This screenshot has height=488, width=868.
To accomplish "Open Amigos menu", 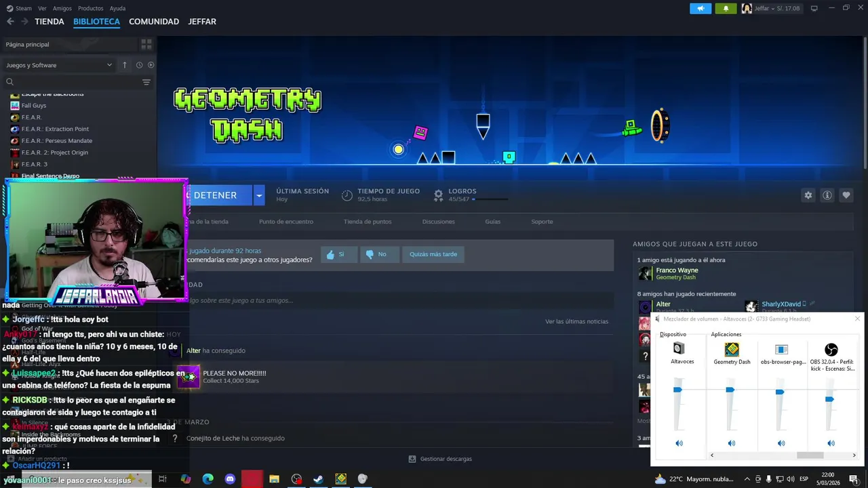I will (x=62, y=8).
